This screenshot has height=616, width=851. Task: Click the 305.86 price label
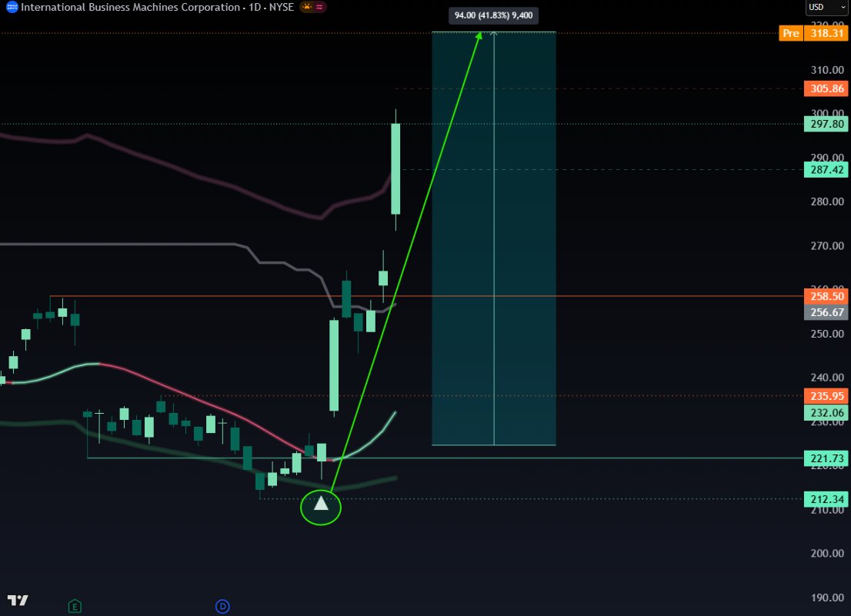[x=826, y=88]
